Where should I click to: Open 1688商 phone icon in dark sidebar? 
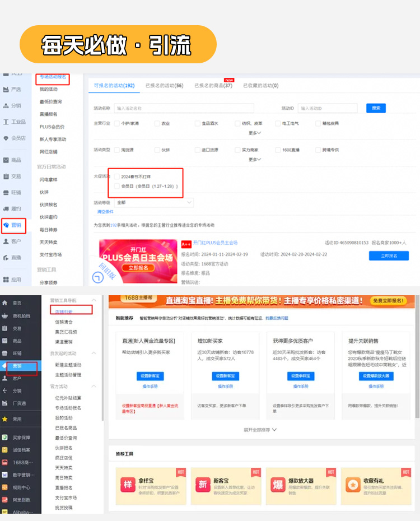click(4, 462)
